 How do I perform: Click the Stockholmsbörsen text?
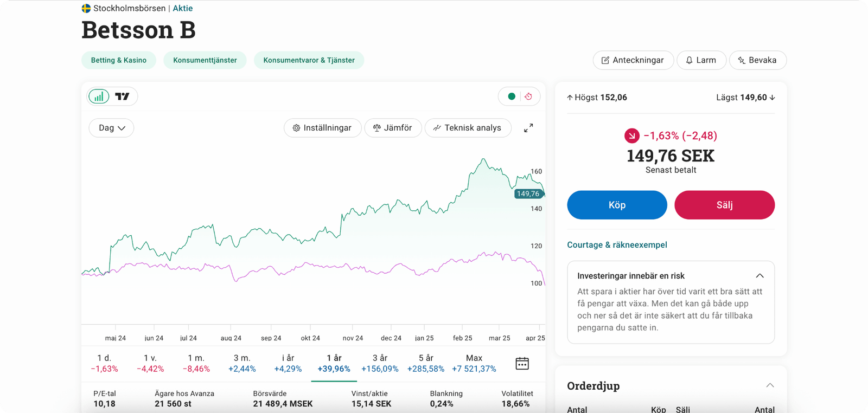130,8
